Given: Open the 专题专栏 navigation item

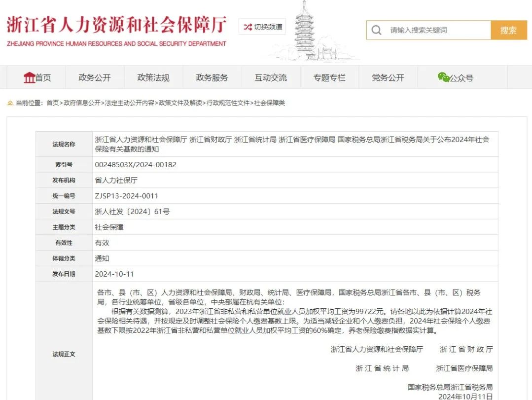Looking at the screenshot, I should (x=329, y=78).
